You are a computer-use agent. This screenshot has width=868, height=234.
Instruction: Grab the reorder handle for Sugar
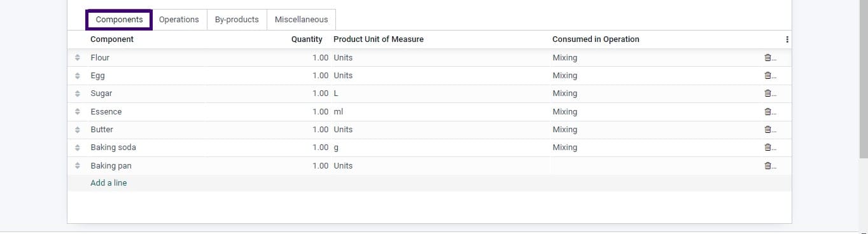click(77, 93)
